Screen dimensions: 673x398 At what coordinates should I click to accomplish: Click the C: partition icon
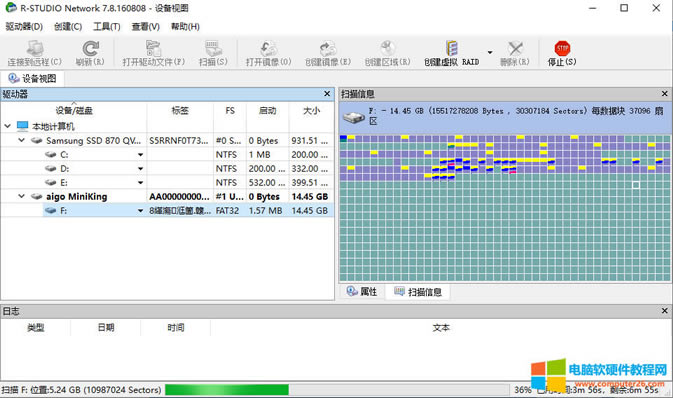coord(51,155)
